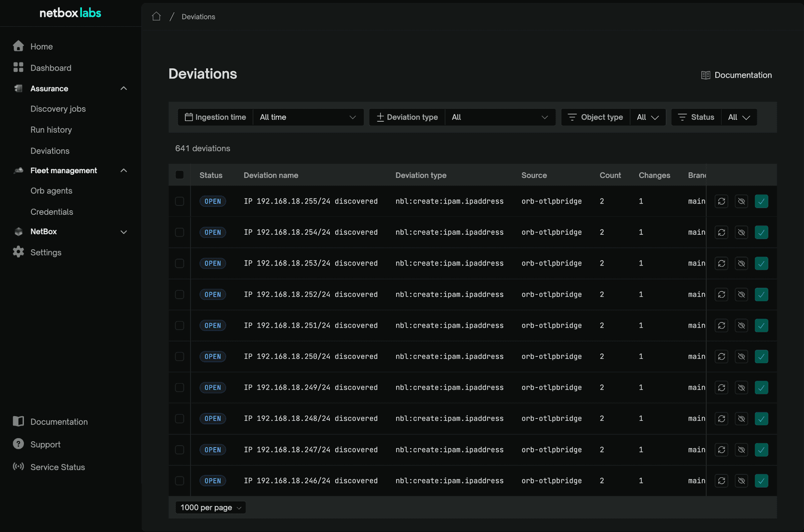The image size is (804, 532).
Task: Click refresh icon for 192.168.18.254/24 row
Action: click(722, 232)
